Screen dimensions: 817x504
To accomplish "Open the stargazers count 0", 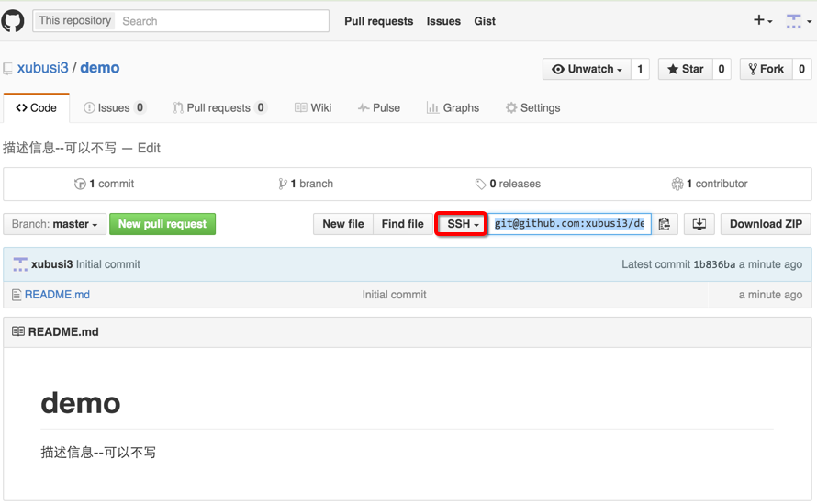I will pos(722,69).
